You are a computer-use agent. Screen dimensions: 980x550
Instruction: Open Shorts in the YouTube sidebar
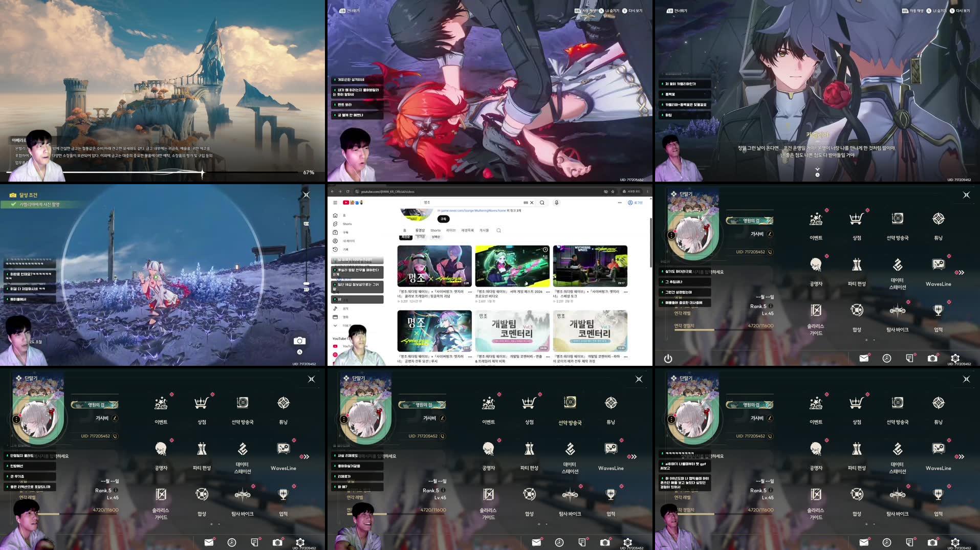[342, 224]
